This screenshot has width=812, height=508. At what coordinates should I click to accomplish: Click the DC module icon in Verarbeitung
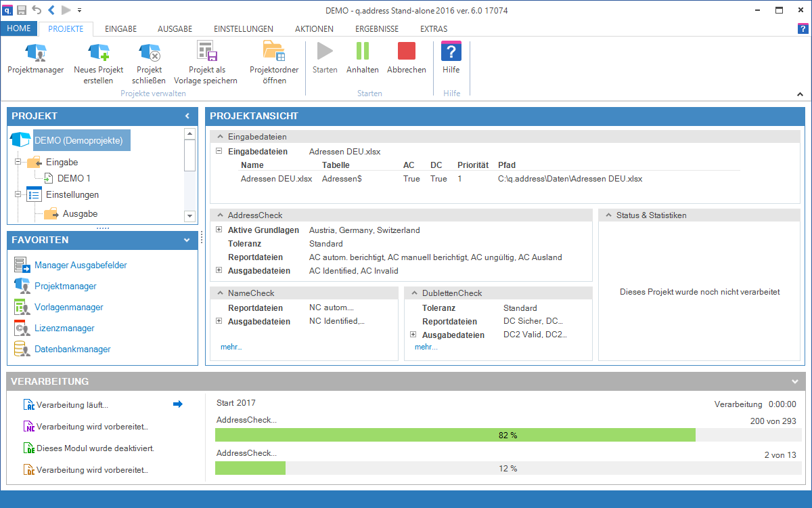(28, 470)
